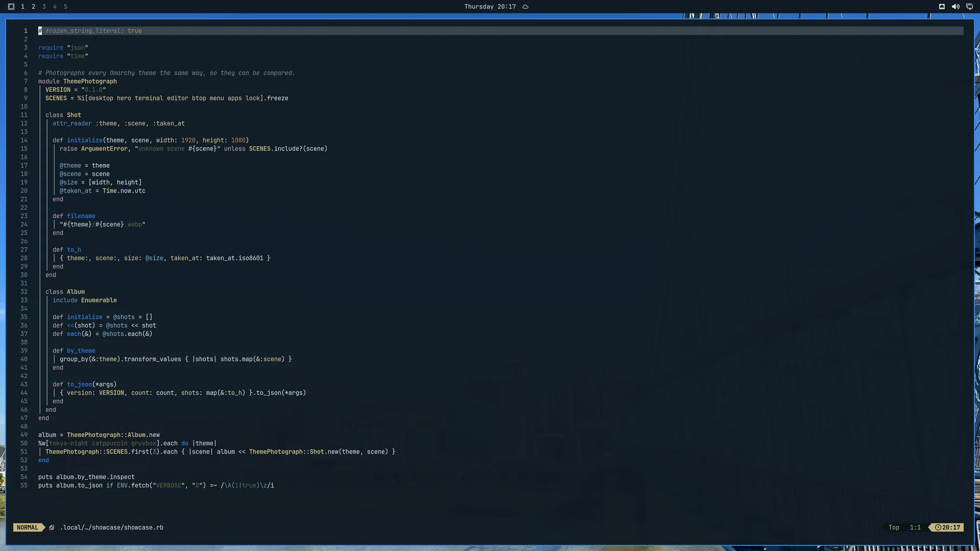Switch to workspace 3
Image resolution: width=980 pixels, height=551 pixels.
pyautogui.click(x=44, y=7)
